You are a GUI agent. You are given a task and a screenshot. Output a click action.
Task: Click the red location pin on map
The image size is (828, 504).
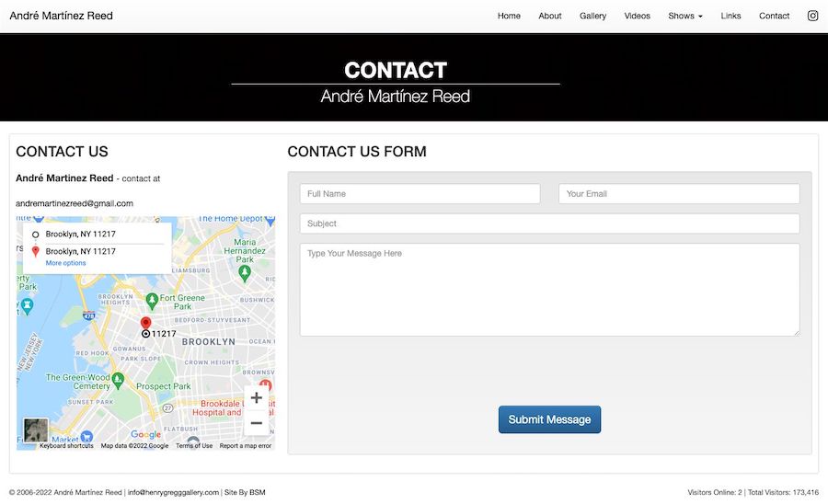(145, 323)
